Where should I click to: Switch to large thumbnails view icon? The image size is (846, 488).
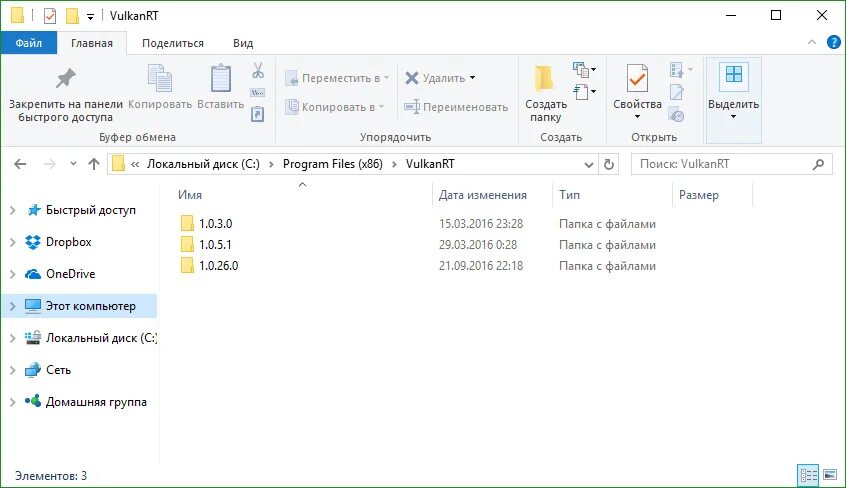point(830,476)
